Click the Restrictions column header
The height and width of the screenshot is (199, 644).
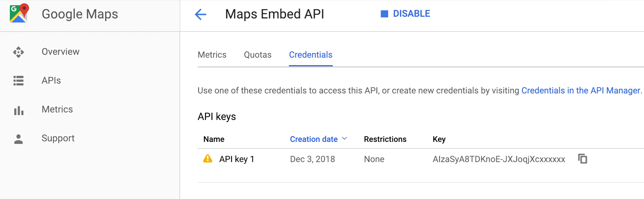(x=385, y=139)
